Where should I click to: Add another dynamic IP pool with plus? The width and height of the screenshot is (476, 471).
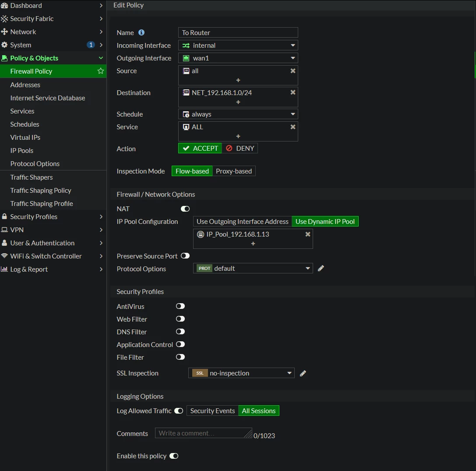253,244
